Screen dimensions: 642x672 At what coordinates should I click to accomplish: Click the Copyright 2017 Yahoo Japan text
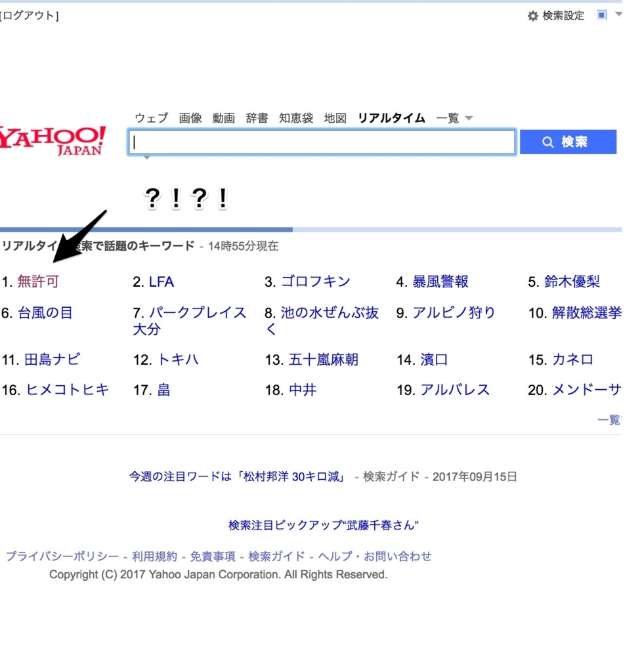point(218,574)
